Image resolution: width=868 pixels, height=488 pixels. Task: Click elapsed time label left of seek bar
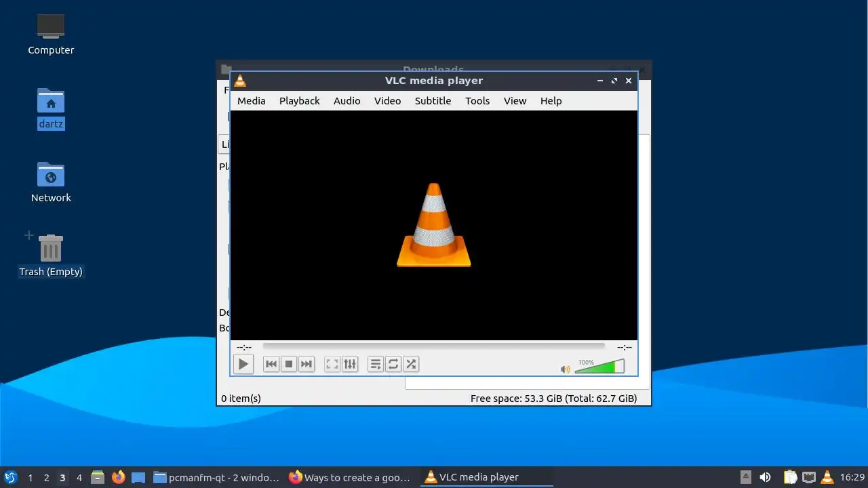(244, 347)
